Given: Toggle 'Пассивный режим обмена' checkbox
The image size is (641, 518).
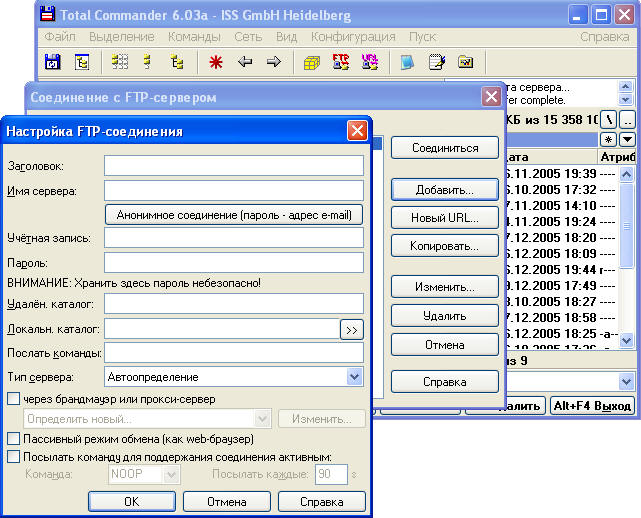Looking at the screenshot, I should (13, 439).
